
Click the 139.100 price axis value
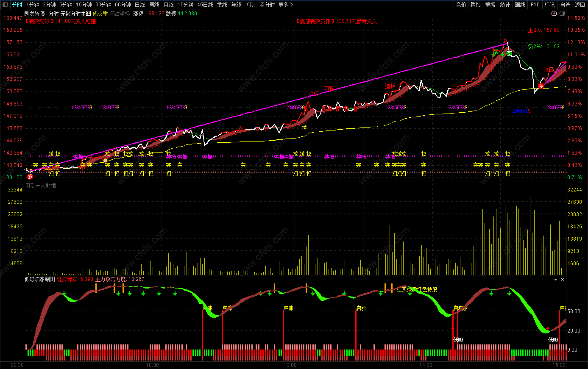(x=13, y=178)
